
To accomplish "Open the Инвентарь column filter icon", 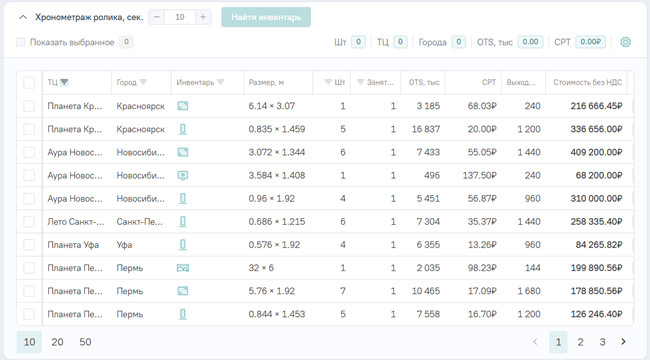I will (221, 82).
